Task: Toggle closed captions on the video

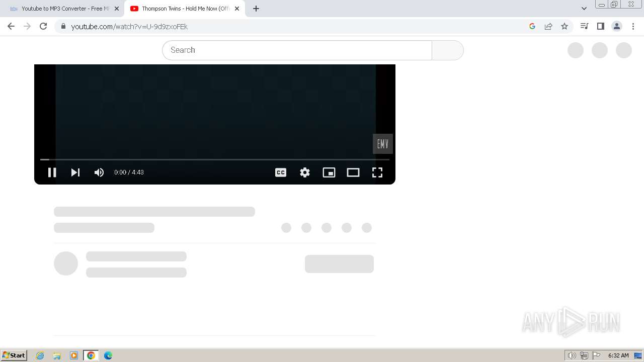Action: click(281, 172)
